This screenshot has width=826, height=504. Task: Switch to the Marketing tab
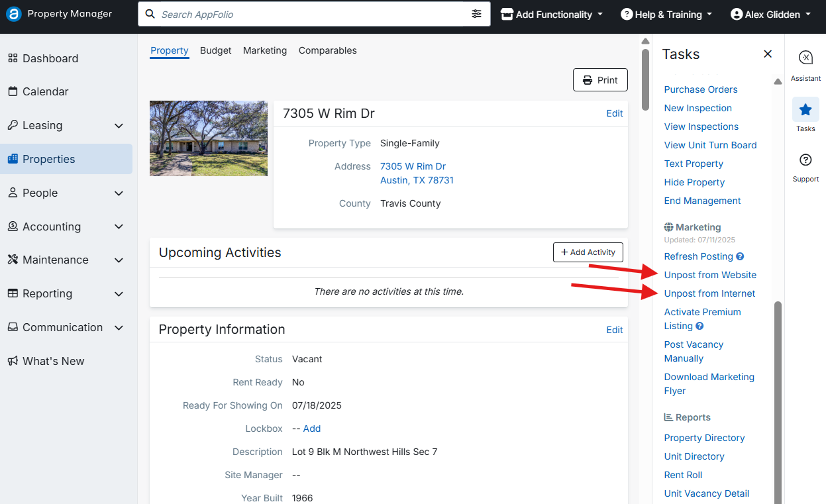coord(265,50)
